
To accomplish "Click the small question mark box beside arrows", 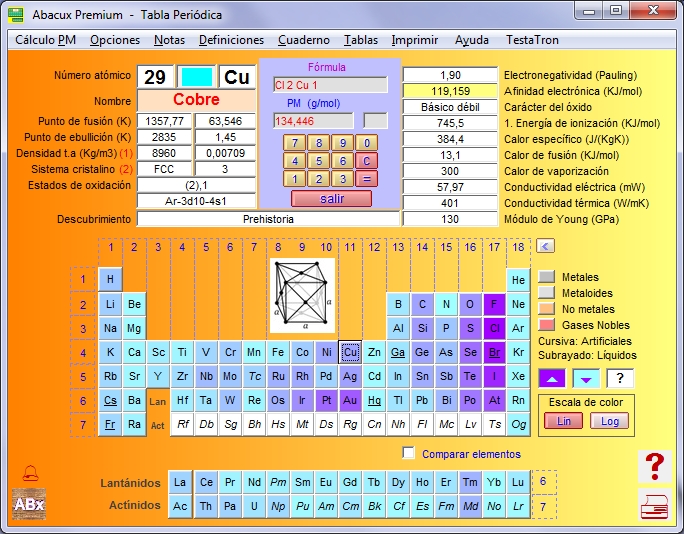I will [619, 378].
